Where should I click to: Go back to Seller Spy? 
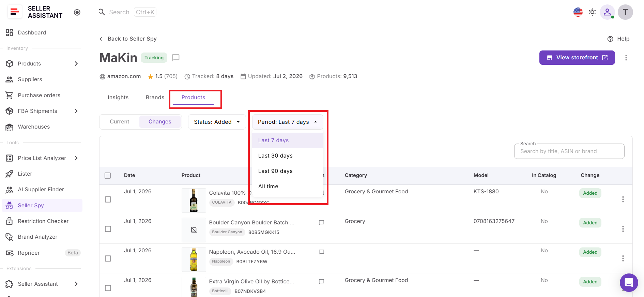pos(128,39)
